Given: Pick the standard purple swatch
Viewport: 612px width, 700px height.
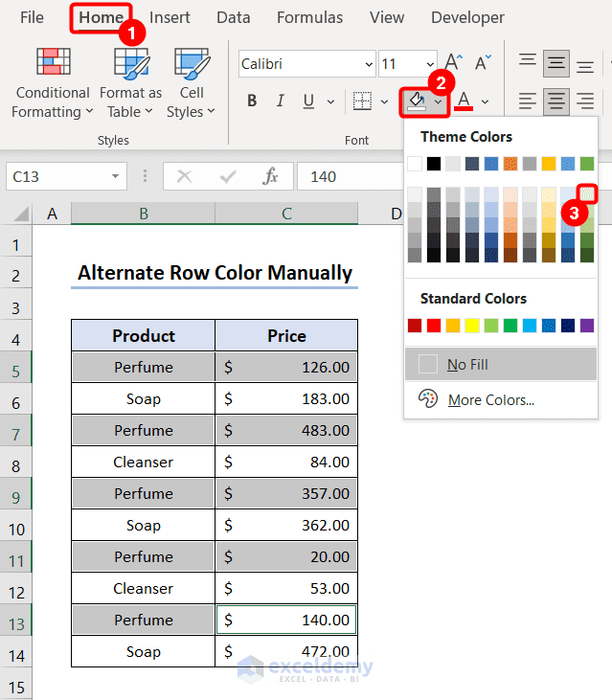Looking at the screenshot, I should coord(587,326).
